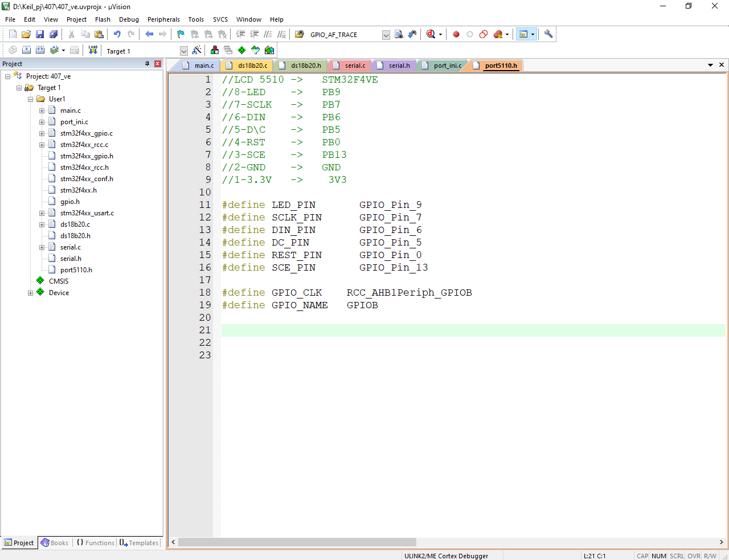729x560 pixels.
Task: Select the CMSIS component in the tree
Action: tap(59, 281)
